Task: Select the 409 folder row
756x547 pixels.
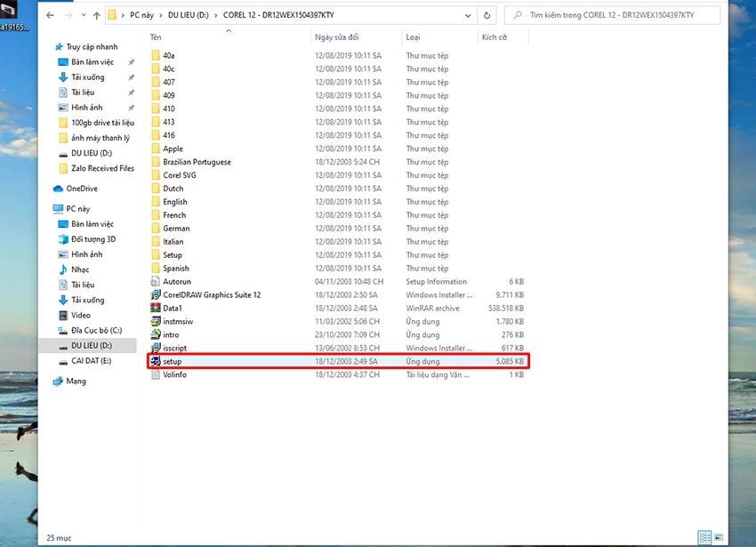Action: click(x=337, y=95)
